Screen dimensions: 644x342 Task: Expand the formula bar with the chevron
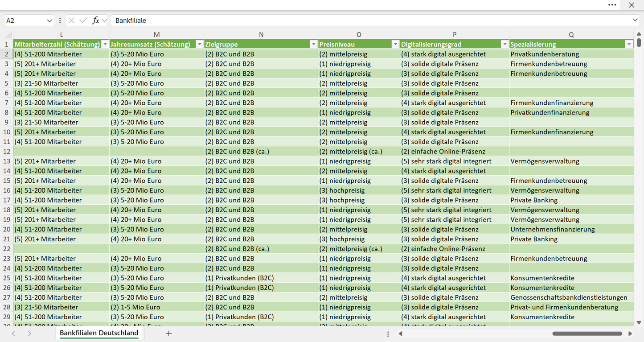click(635, 21)
